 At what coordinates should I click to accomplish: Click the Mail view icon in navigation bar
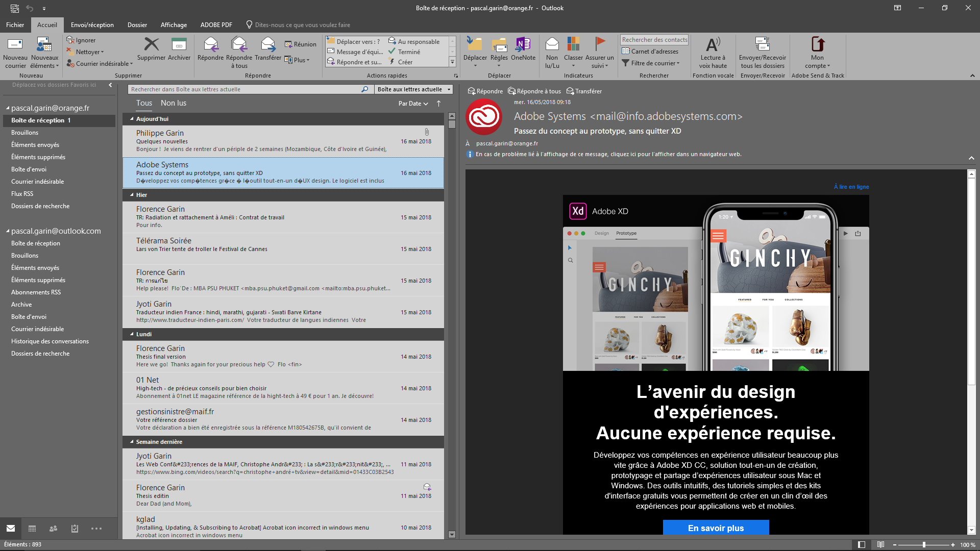(x=11, y=529)
